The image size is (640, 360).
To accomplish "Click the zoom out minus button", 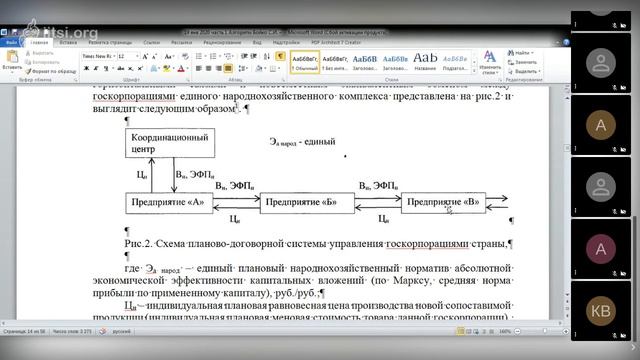I will pyautogui.click(x=518, y=331).
